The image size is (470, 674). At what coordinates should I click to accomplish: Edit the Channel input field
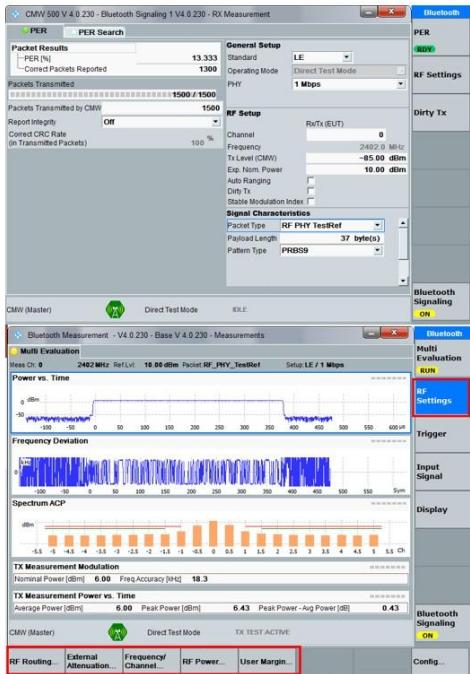tap(346, 135)
